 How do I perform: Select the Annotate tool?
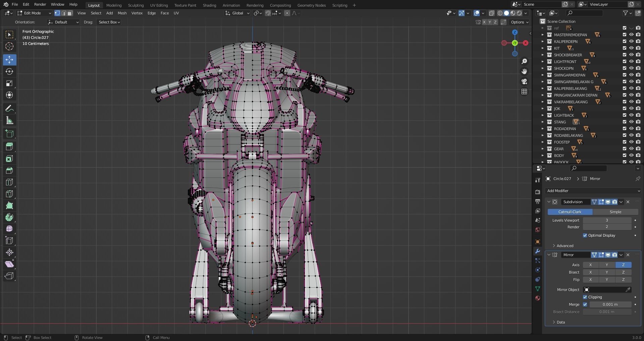pyautogui.click(x=9, y=108)
